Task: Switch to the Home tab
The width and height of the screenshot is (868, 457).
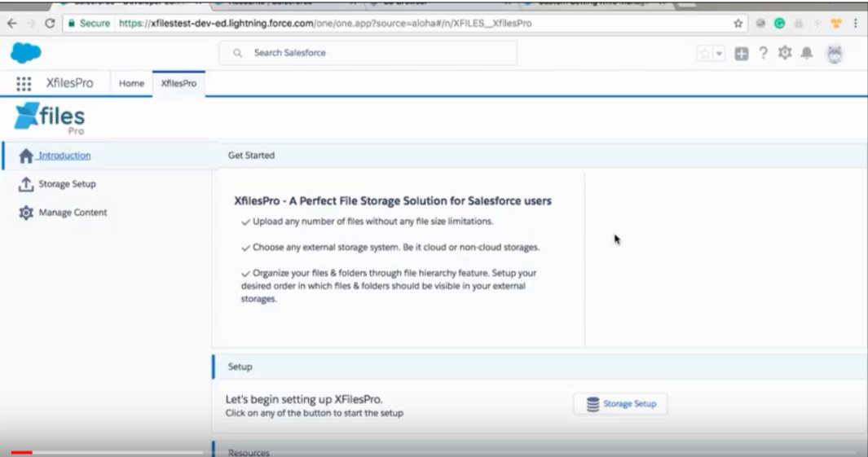Action: point(131,84)
